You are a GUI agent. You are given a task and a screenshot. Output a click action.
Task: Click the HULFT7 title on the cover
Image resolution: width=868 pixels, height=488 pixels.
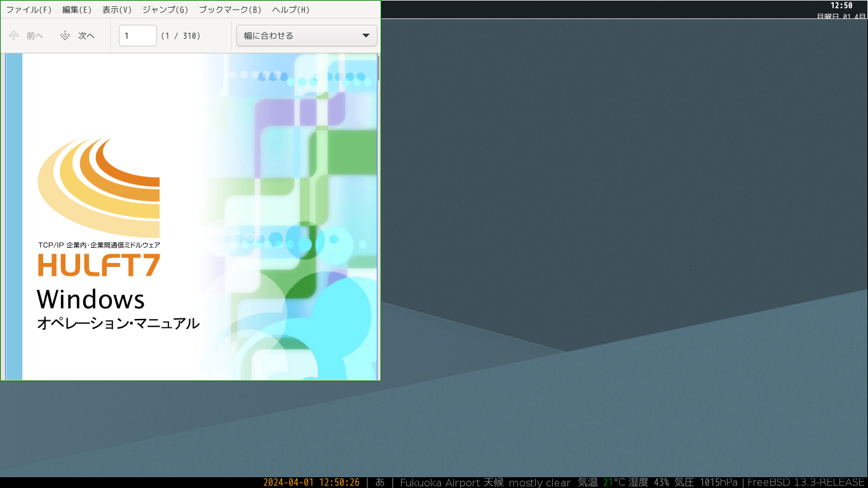[99, 265]
